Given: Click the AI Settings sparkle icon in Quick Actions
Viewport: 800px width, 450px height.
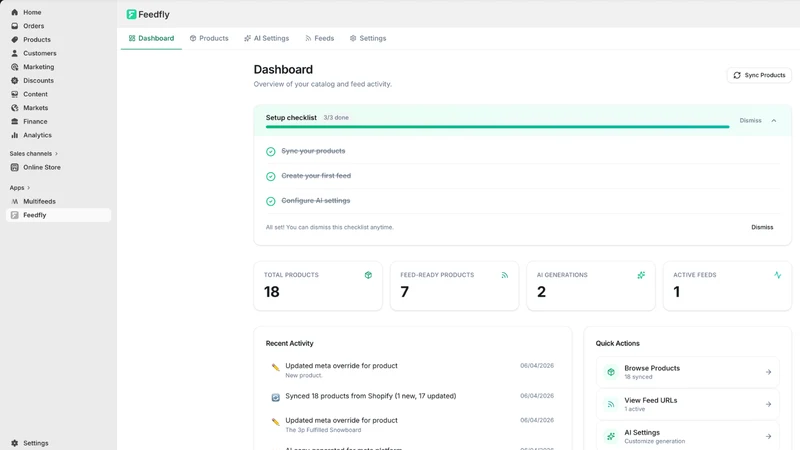Looking at the screenshot, I should tap(611, 436).
